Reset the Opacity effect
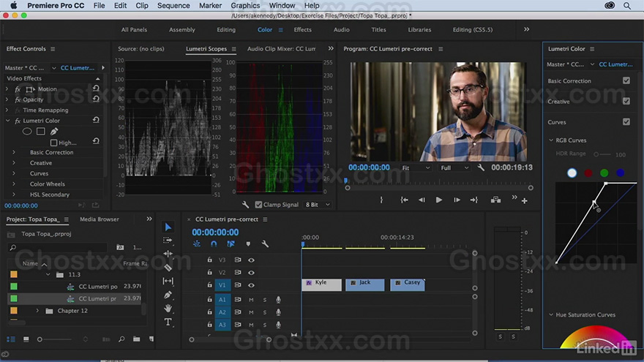 [96, 99]
